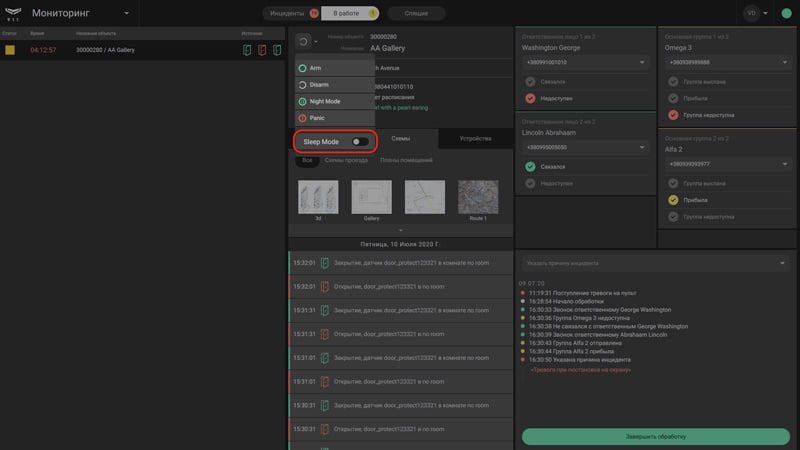
Task: Click the 04:12:57 timer in incident row
Action: coord(43,50)
